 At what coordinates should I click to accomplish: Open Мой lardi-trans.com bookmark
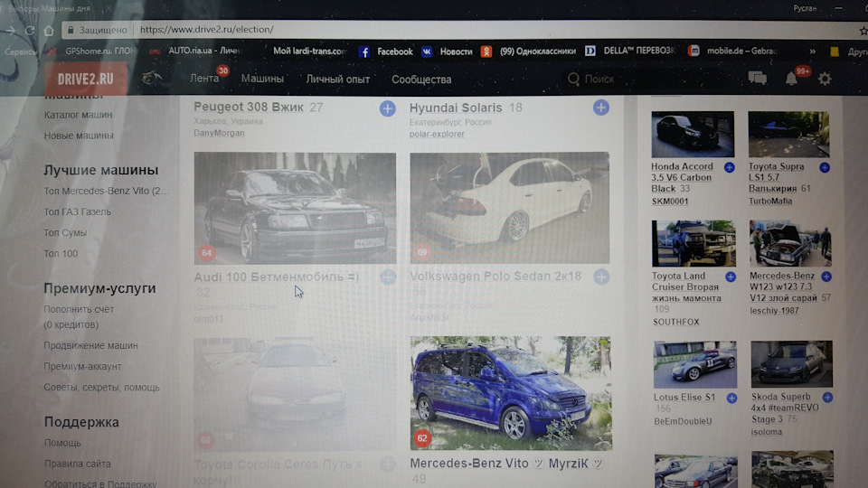[x=310, y=51]
